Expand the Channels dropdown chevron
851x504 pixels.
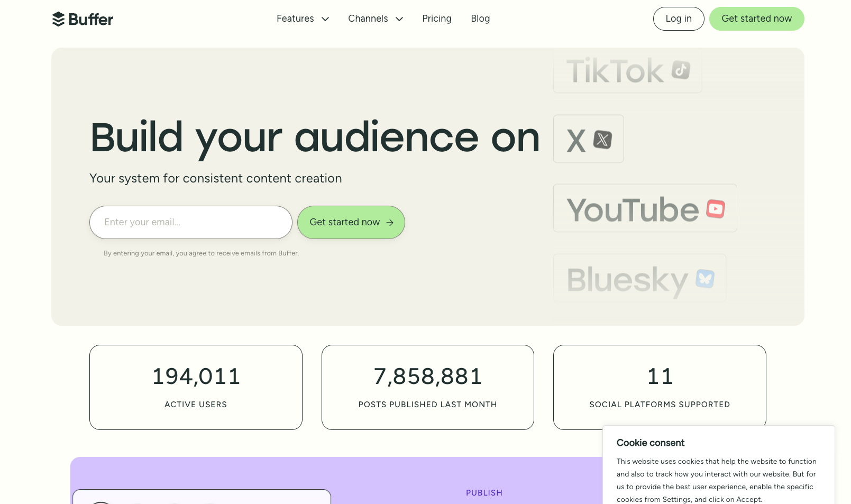click(x=399, y=19)
